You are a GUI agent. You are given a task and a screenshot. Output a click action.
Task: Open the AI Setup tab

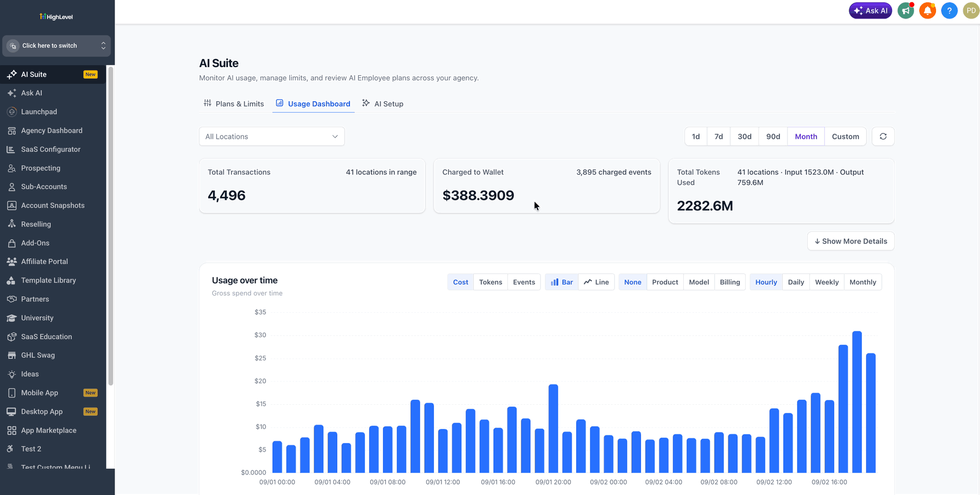[383, 104]
